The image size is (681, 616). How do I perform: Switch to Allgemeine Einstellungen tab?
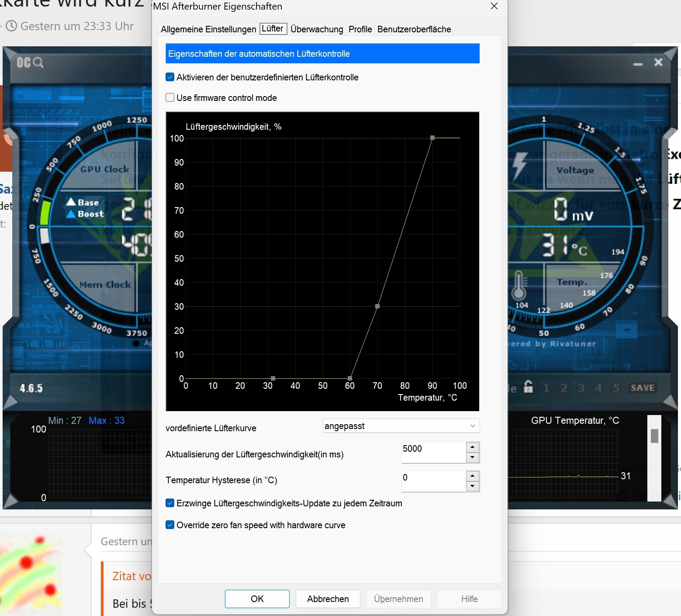[208, 29]
